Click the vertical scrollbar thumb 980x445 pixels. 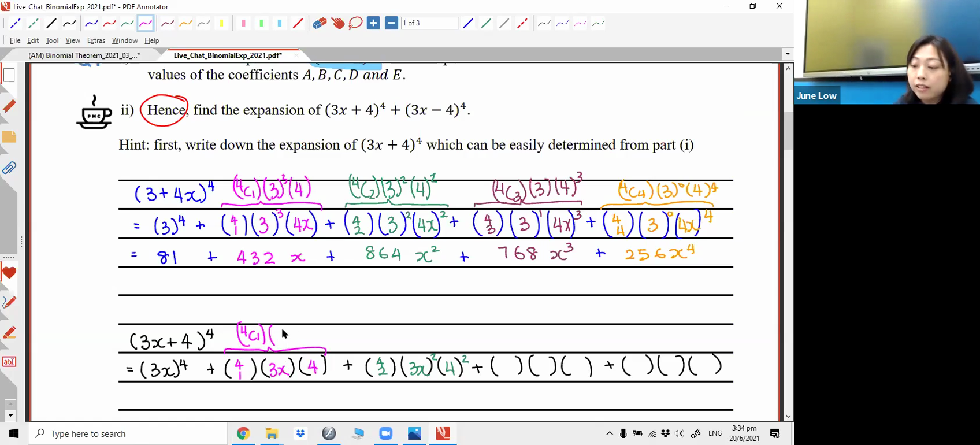point(788,131)
